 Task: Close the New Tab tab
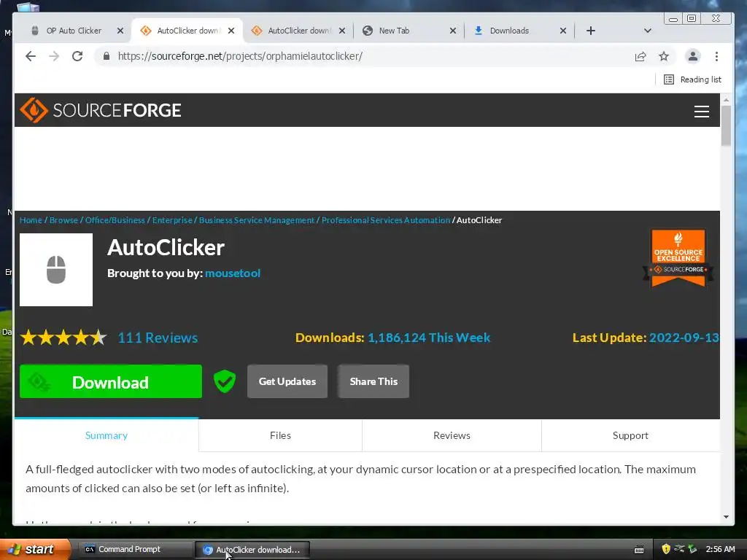pos(452,31)
